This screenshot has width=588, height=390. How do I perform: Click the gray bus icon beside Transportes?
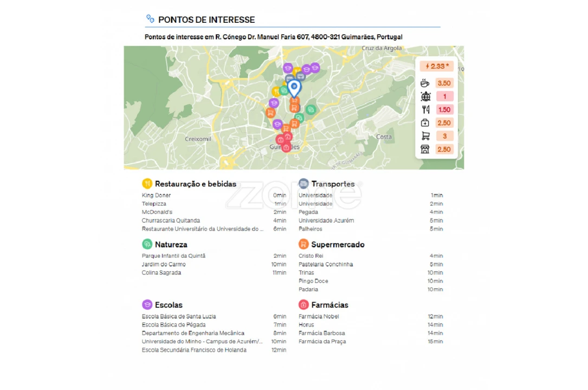tap(303, 184)
